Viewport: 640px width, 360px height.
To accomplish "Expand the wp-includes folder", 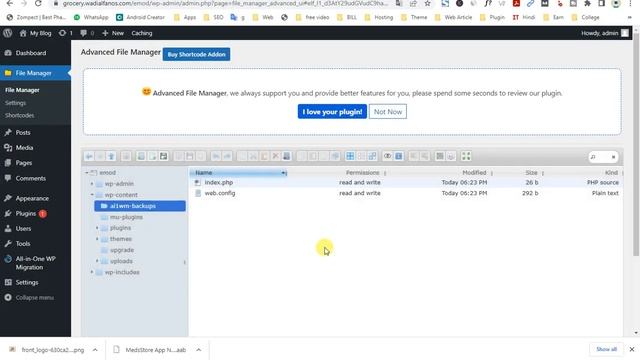I will (x=92, y=272).
